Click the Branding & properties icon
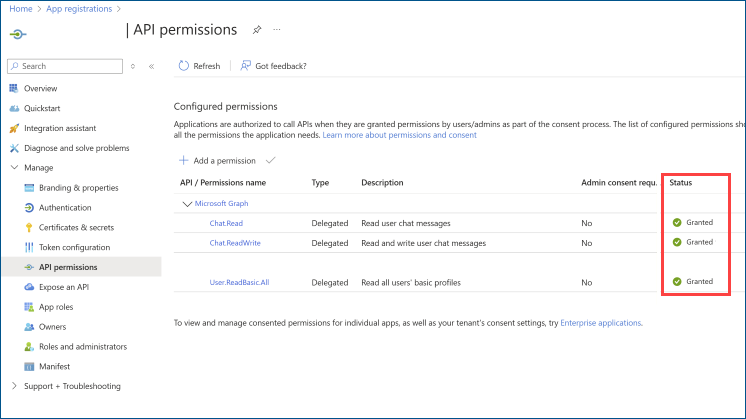 (x=29, y=188)
